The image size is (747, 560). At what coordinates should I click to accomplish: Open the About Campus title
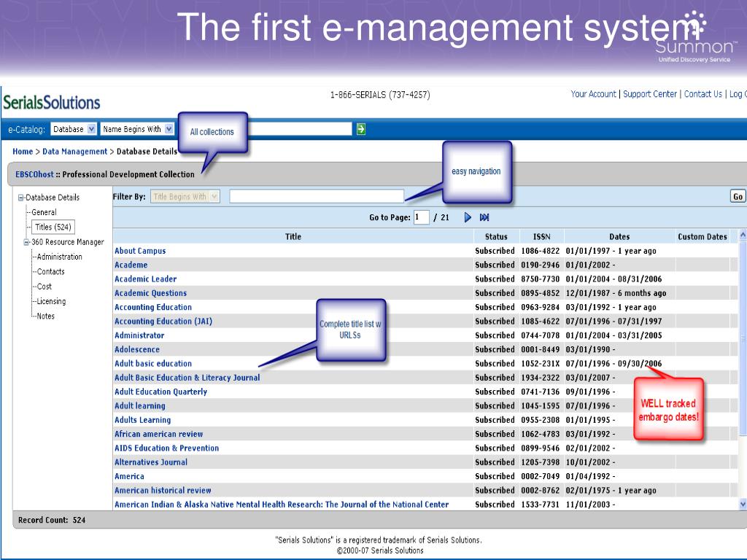pyautogui.click(x=140, y=251)
